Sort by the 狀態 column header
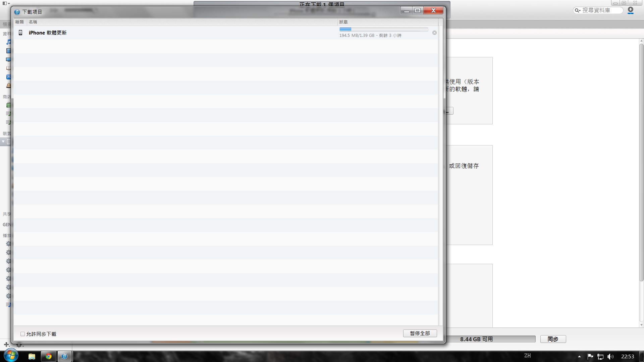Viewport: 644px width, 362px height. pyautogui.click(x=388, y=22)
